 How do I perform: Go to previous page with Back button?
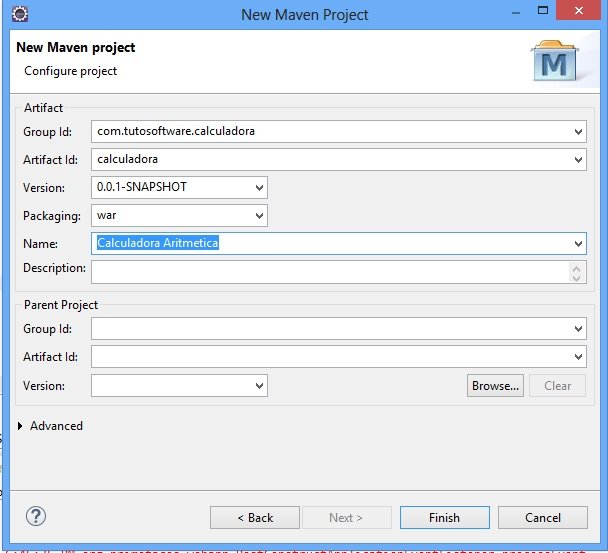[255, 518]
